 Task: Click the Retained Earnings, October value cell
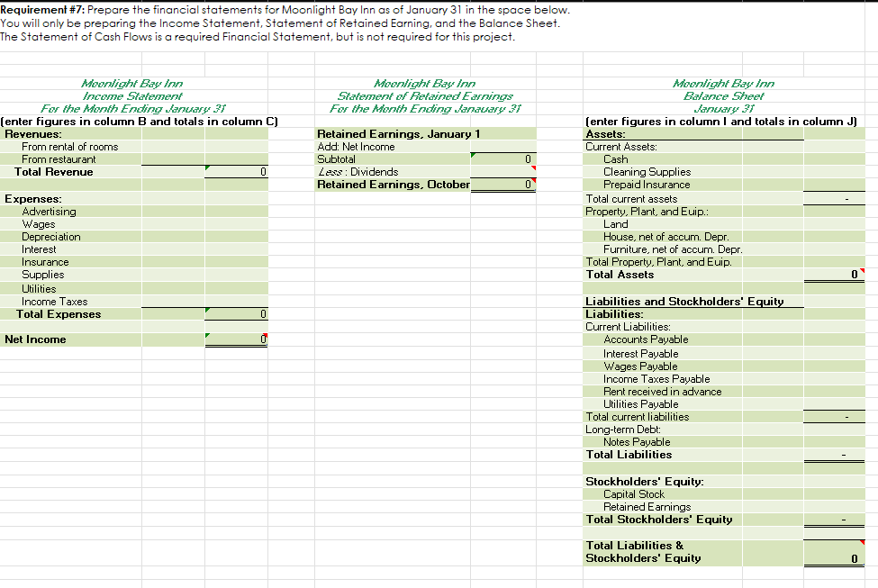[502, 185]
